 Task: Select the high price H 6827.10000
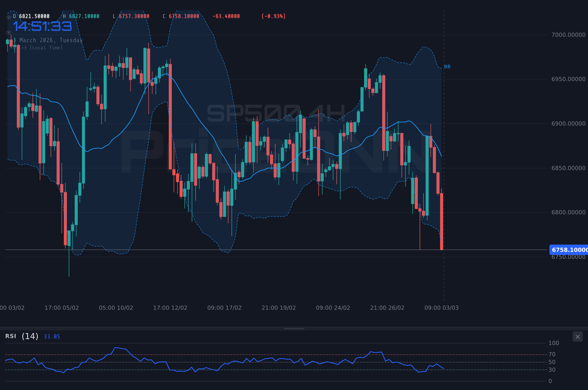(82, 16)
